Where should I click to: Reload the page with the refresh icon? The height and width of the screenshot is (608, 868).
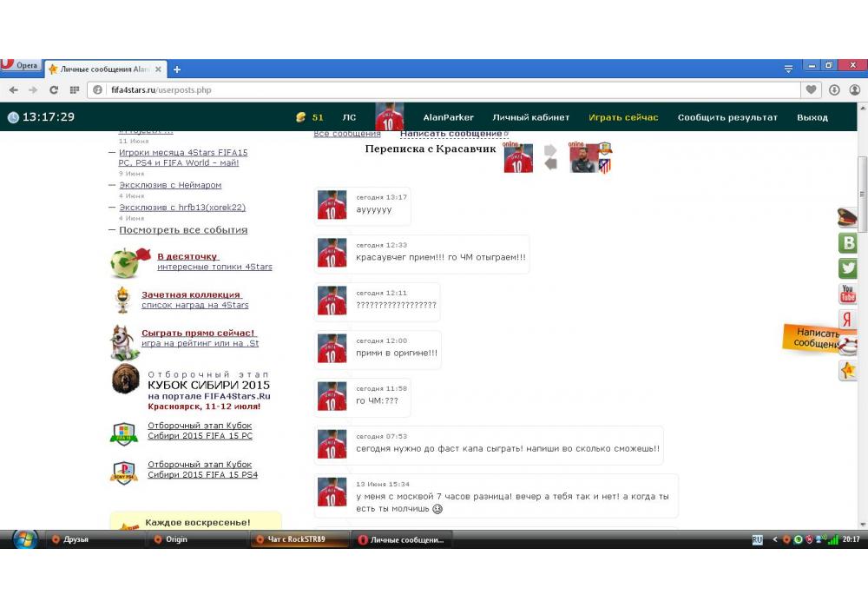54,89
